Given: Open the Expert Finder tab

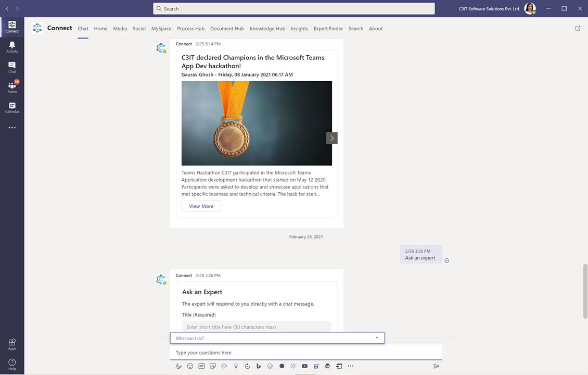Looking at the screenshot, I should click(328, 29).
